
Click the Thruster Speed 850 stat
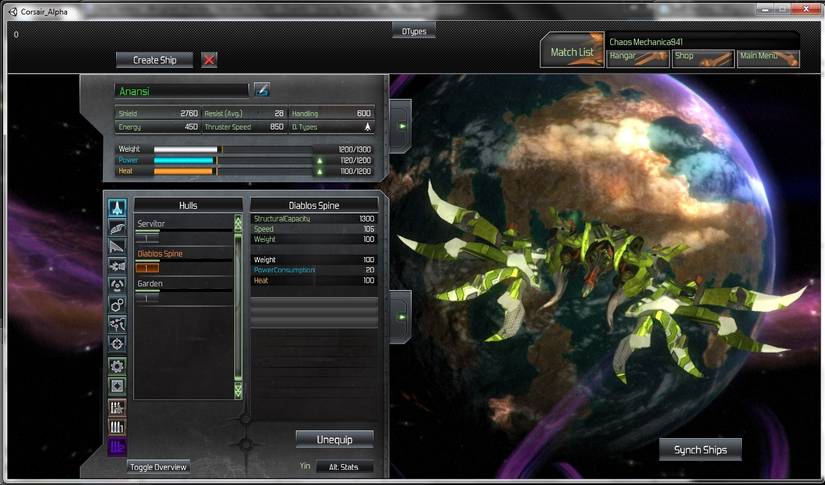(245, 127)
